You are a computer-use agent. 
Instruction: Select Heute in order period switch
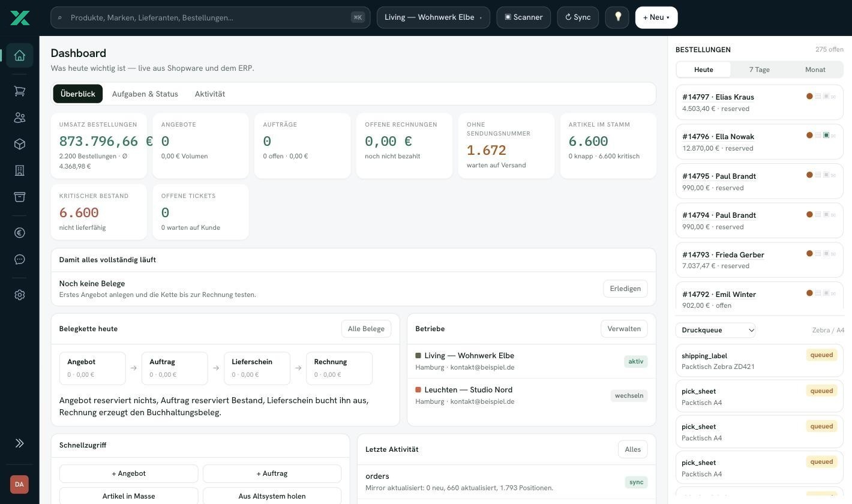coord(704,70)
